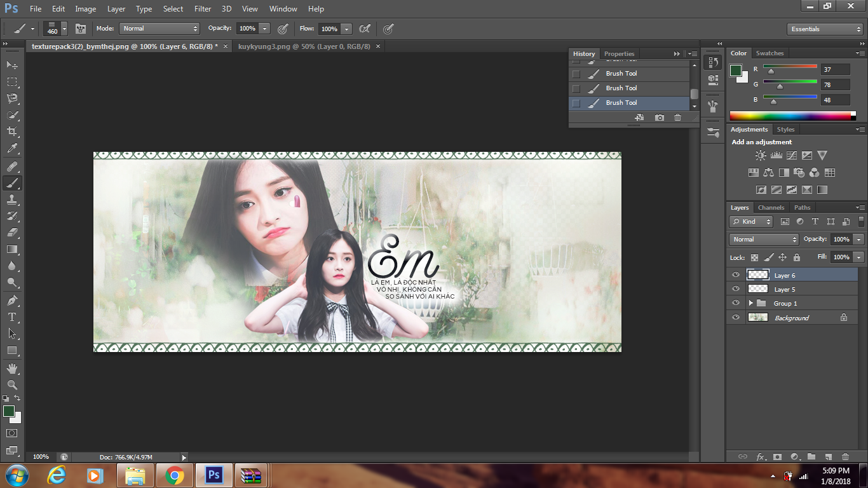Viewport: 868px width, 488px height.
Task: Select the Gradient tool
Action: click(12, 250)
